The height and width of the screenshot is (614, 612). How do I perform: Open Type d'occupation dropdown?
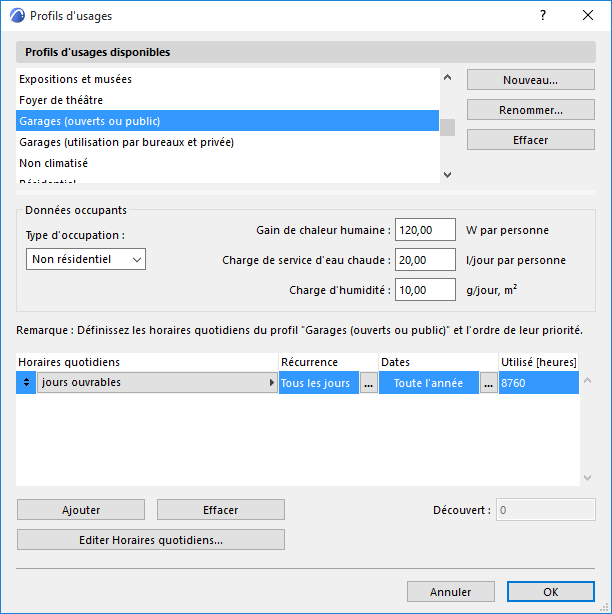click(86, 259)
